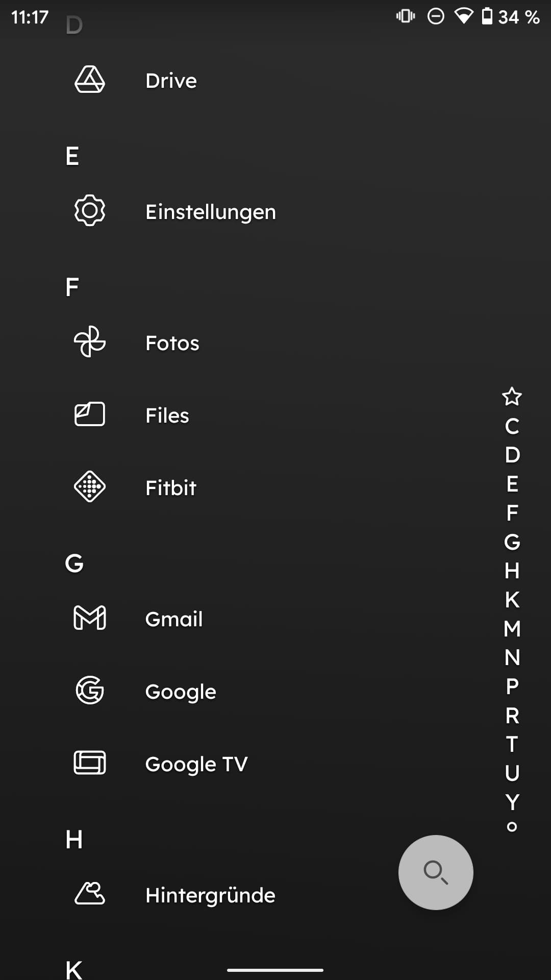Open the Google TV icon
Screen dimensions: 551x980
click(x=90, y=763)
